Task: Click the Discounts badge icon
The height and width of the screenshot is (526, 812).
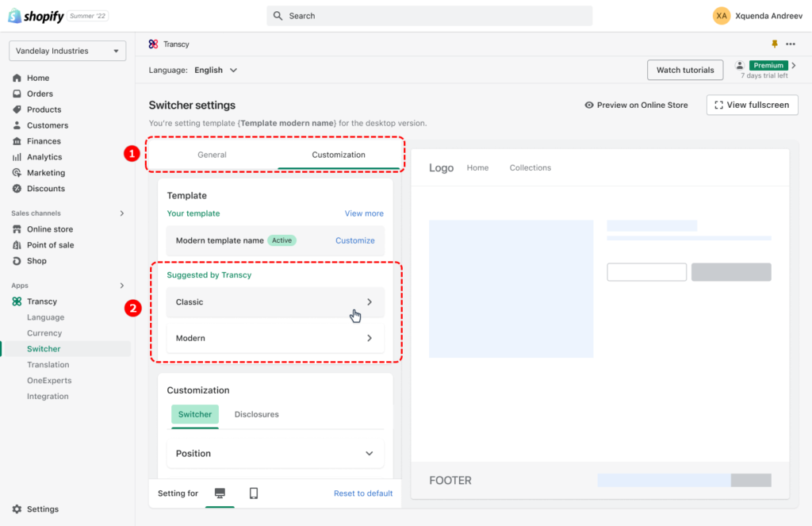Action: click(17, 189)
